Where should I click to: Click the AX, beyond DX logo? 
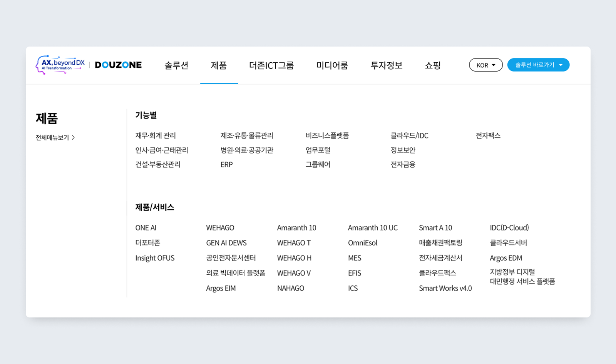coord(60,65)
